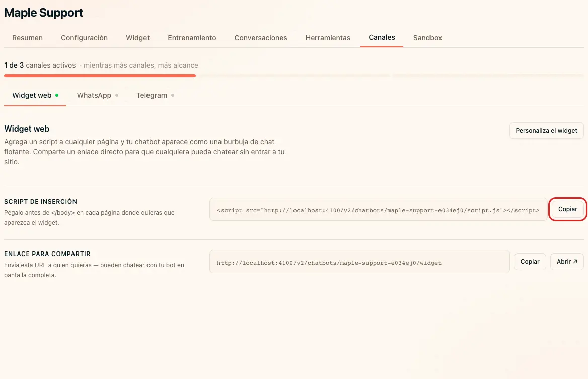This screenshot has height=379, width=588.
Task: Select the Herramientas tab
Action: (x=328, y=38)
